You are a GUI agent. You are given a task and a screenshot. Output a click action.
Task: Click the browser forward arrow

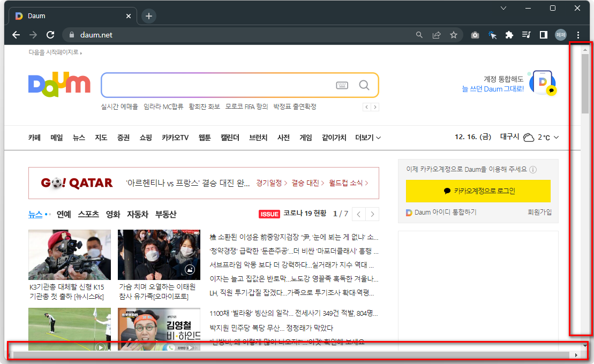coord(33,35)
